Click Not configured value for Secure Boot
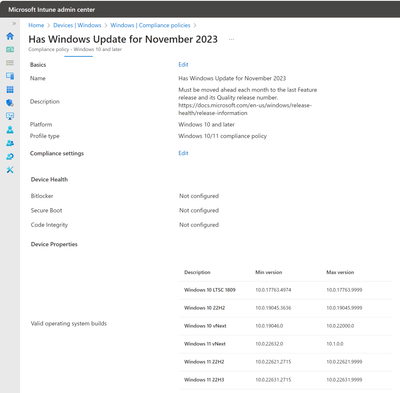 coord(199,210)
